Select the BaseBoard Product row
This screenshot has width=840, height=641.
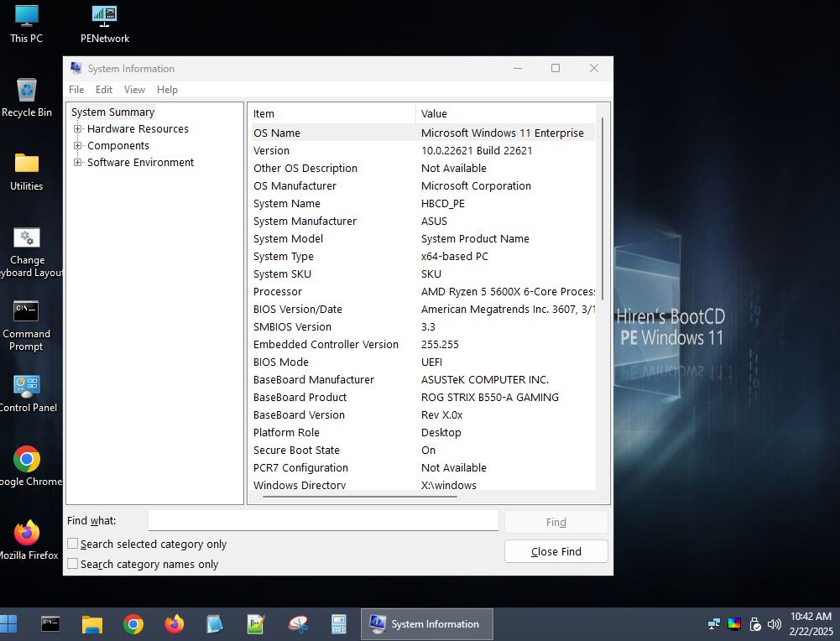click(423, 398)
